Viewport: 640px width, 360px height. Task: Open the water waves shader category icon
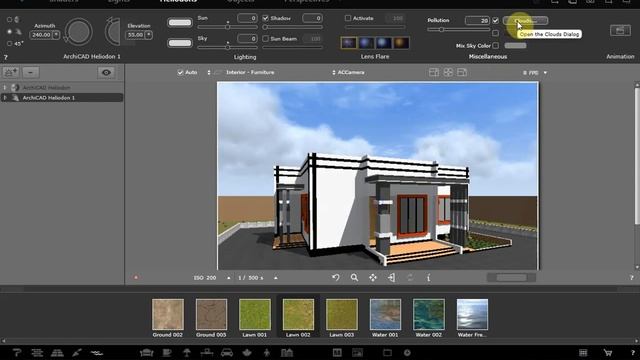[97, 353]
